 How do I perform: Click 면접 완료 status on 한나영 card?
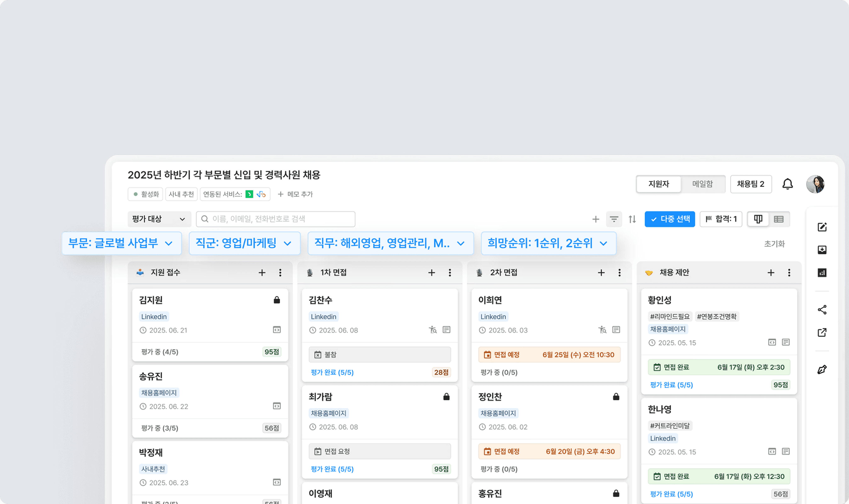click(x=719, y=476)
